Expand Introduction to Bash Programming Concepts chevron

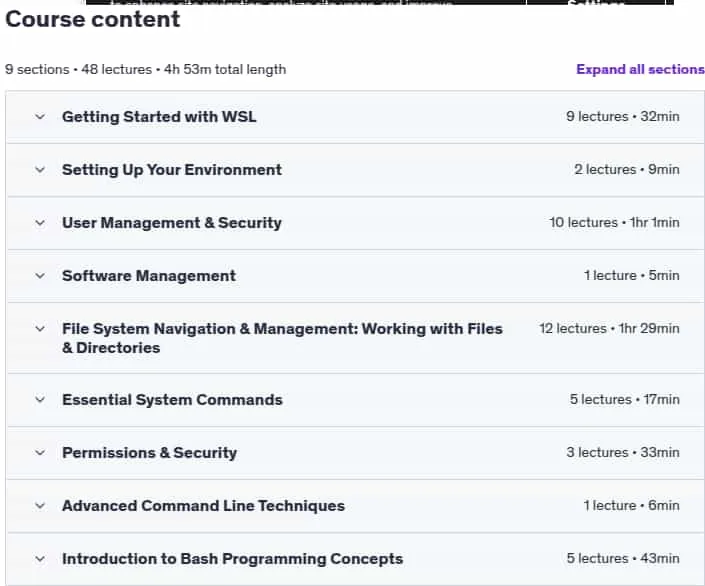tap(40, 559)
